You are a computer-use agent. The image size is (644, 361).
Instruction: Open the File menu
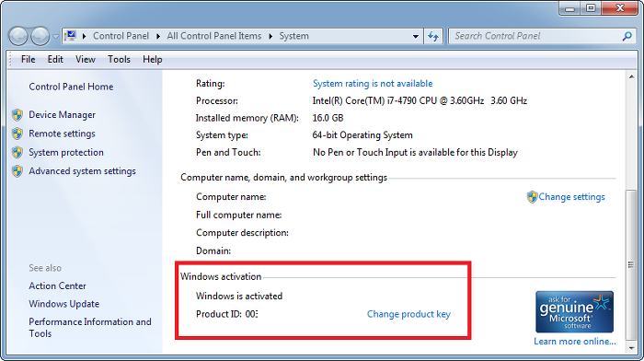point(28,60)
